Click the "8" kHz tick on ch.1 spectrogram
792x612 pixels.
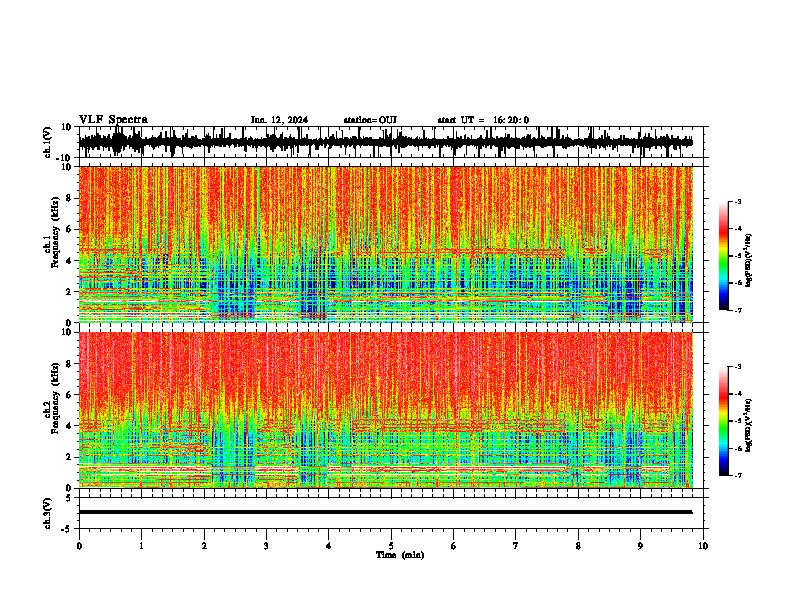pyautogui.click(x=70, y=198)
